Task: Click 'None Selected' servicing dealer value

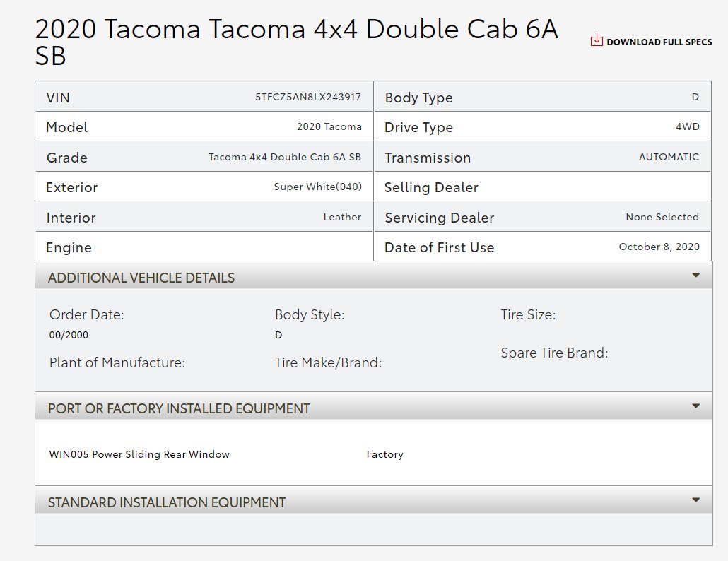Action: pyautogui.click(x=662, y=217)
